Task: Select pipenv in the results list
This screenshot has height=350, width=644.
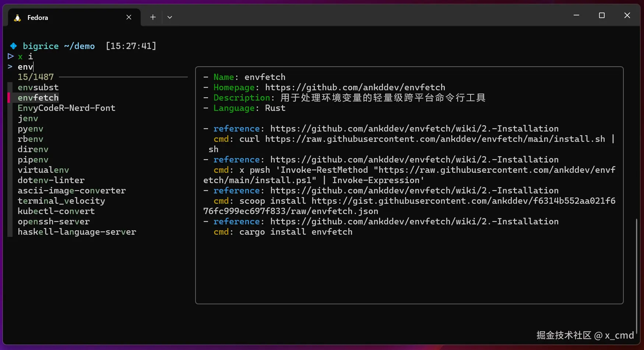Action: click(33, 160)
